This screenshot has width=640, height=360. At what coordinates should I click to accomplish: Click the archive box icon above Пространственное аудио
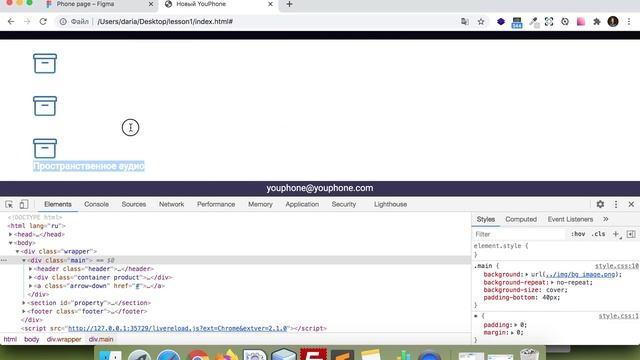45,149
